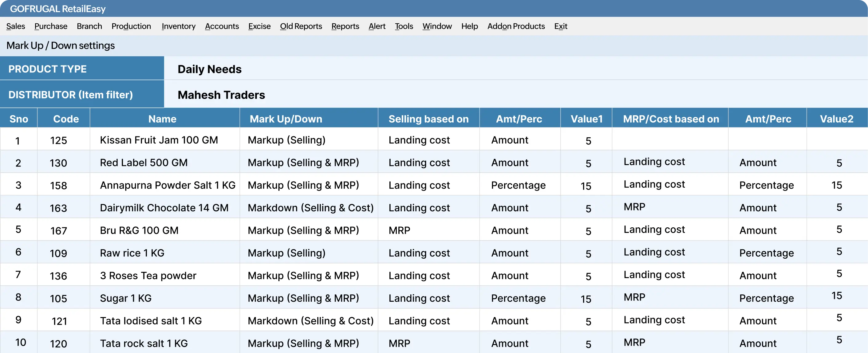The width and height of the screenshot is (868, 353).
Task: Open the Help menu
Action: point(469,26)
